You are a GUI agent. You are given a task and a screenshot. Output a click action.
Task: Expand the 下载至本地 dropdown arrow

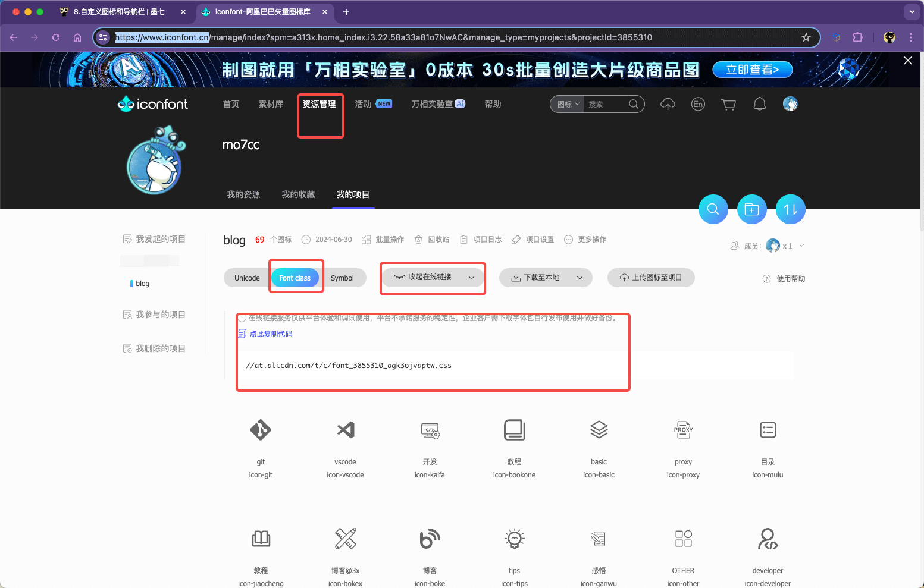580,278
